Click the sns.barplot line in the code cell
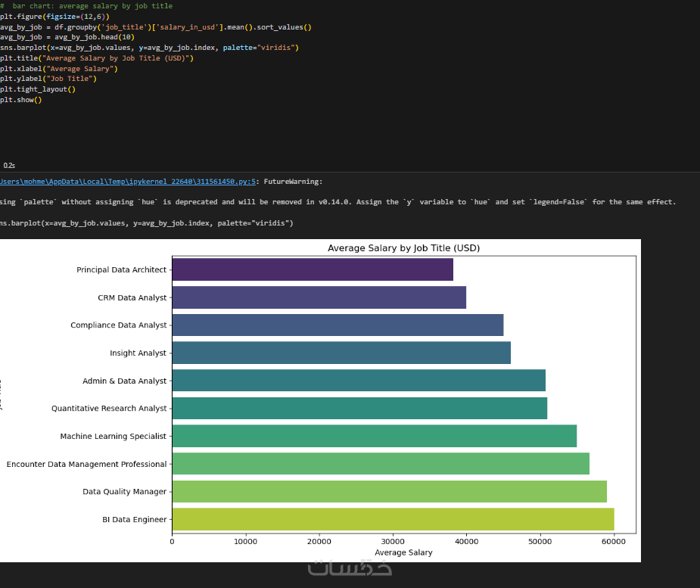 [x=149, y=48]
